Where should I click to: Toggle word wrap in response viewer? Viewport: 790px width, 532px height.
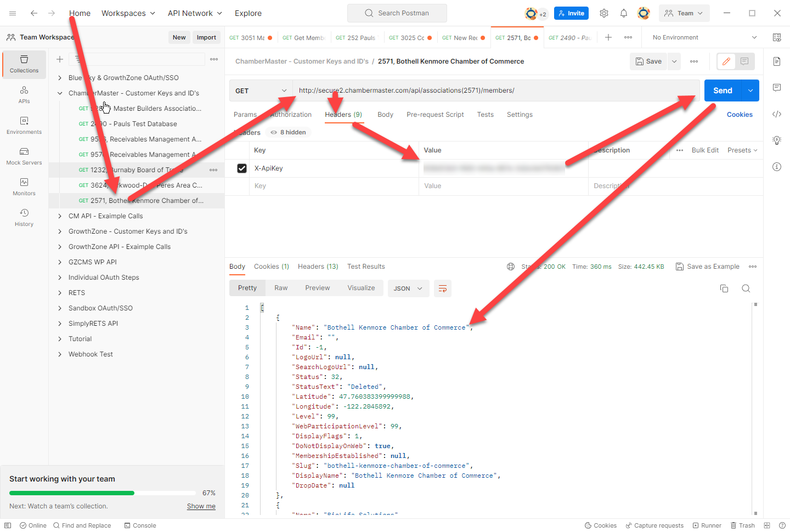point(442,288)
